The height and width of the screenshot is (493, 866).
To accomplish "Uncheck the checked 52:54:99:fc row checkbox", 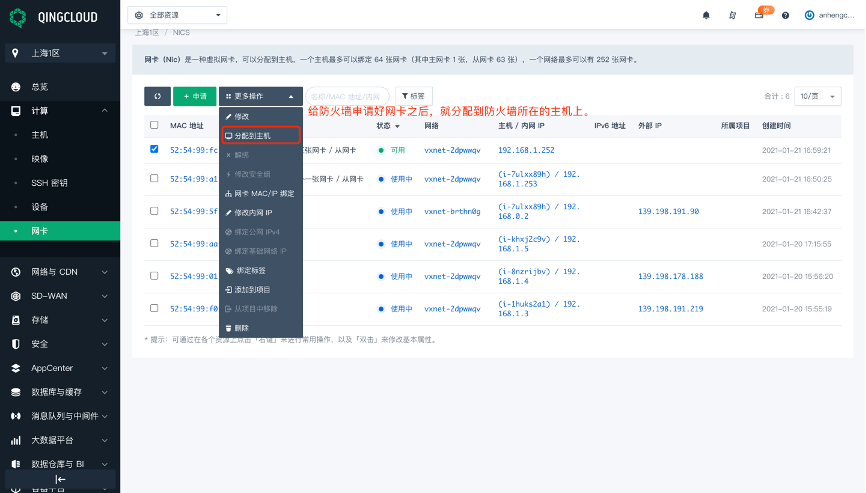I will point(154,149).
